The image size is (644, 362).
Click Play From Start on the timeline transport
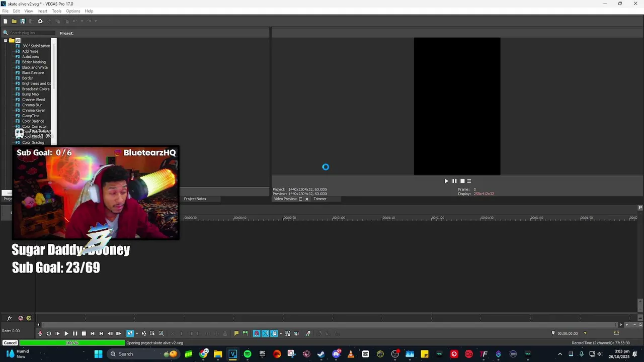click(57, 333)
